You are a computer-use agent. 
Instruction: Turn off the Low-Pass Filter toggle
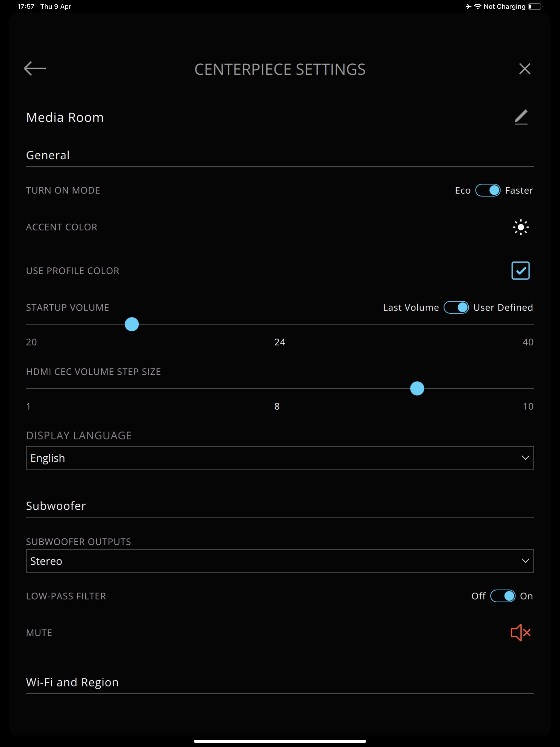click(x=503, y=596)
